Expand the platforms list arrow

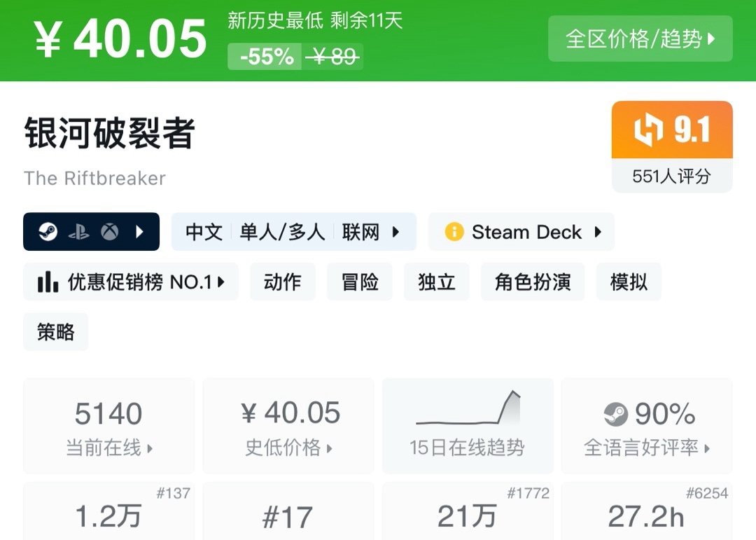coord(139,232)
